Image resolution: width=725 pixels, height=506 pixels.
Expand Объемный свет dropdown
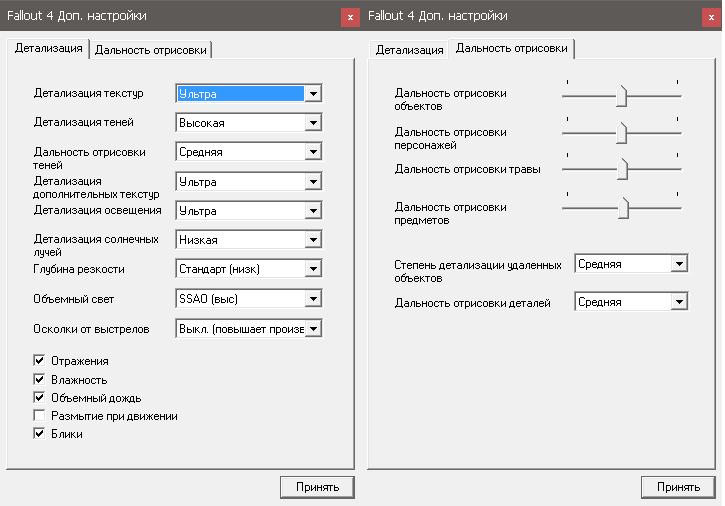(x=313, y=299)
